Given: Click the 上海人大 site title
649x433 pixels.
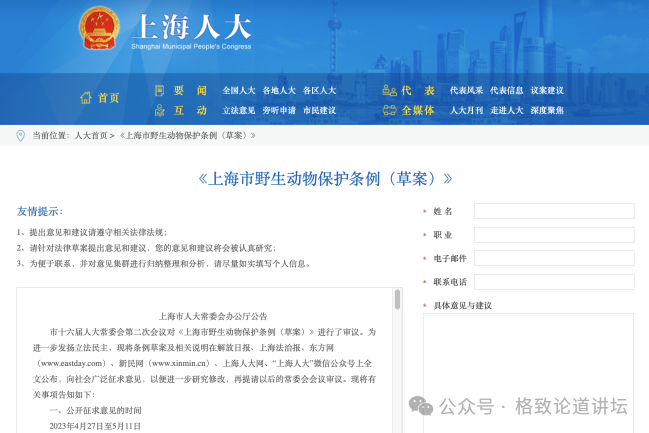Looking at the screenshot, I should click(x=193, y=27).
